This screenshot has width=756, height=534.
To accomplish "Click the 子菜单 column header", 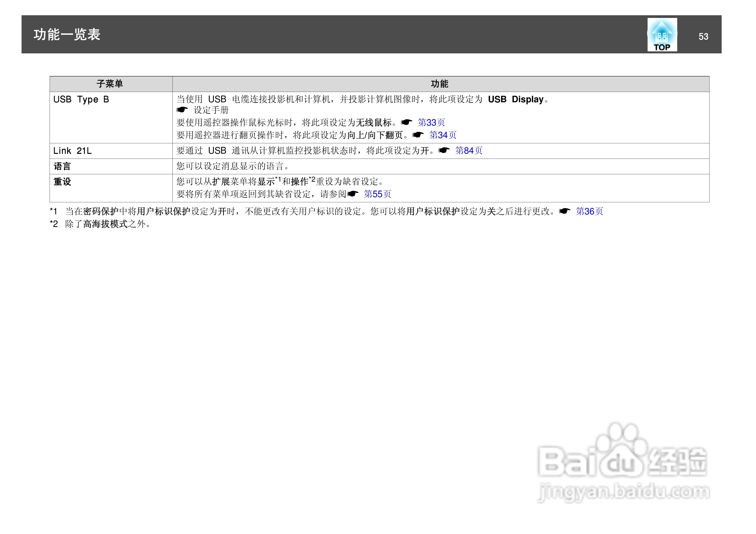I will coord(110,84).
